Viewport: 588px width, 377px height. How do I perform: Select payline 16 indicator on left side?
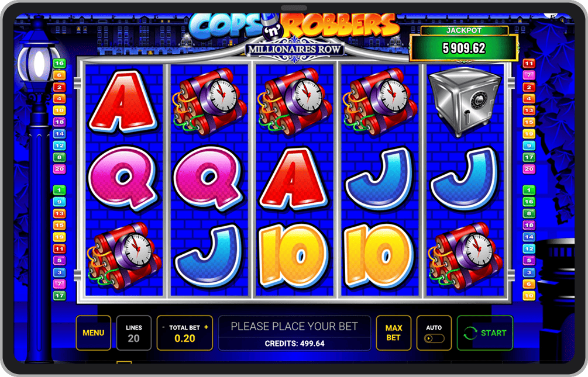pyautogui.click(x=59, y=63)
